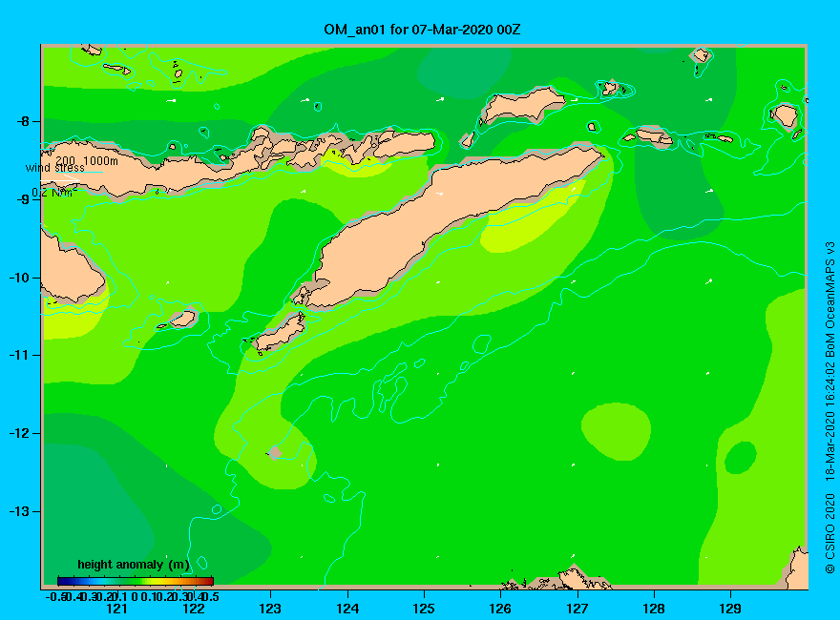Click the height anomaly (m) legend label

134,565
